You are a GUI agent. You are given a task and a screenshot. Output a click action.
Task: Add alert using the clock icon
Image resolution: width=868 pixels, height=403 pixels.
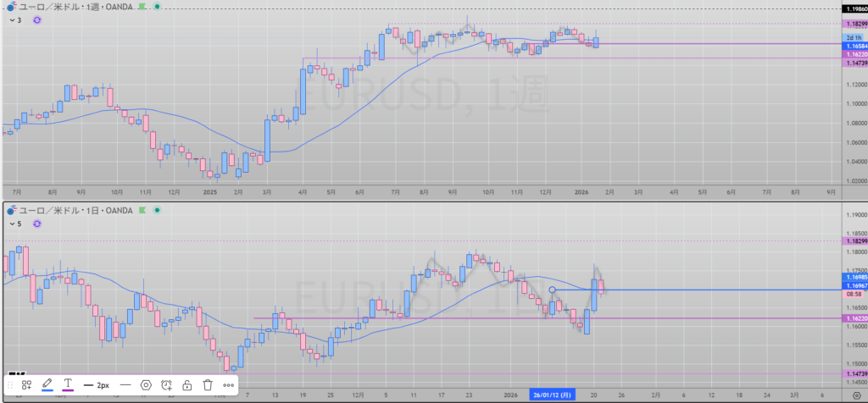click(166, 384)
